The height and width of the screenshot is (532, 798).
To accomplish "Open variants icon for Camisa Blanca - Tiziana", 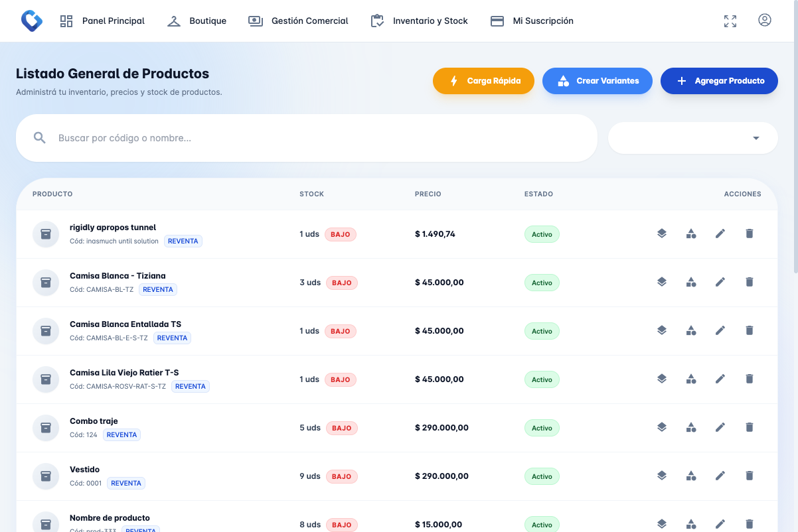I will pyautogui.click(x=691, y=282).
